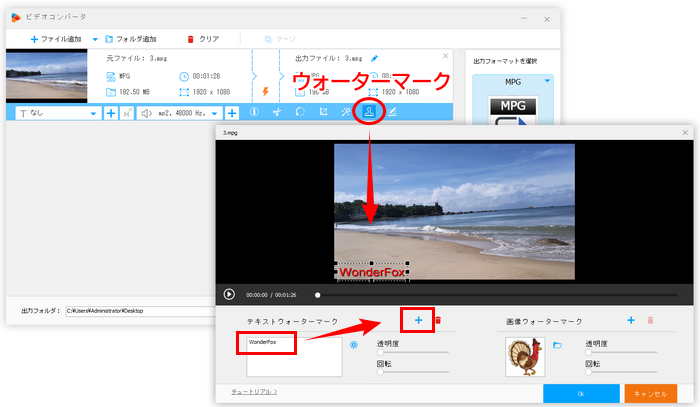The image size is (700, 407).
Task: Click the MPG format picture in the output panel
Action: tap(513, 111)
